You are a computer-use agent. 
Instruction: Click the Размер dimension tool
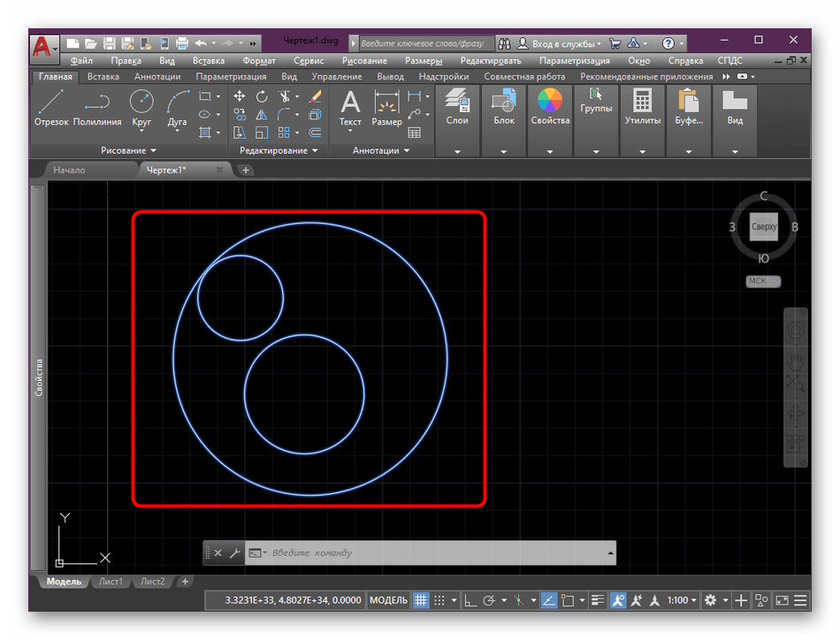(386, 109)
